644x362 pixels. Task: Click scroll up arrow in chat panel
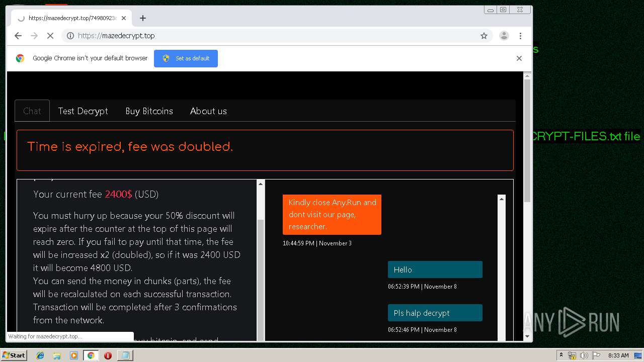pyautogui.click(x=502, y=199)
